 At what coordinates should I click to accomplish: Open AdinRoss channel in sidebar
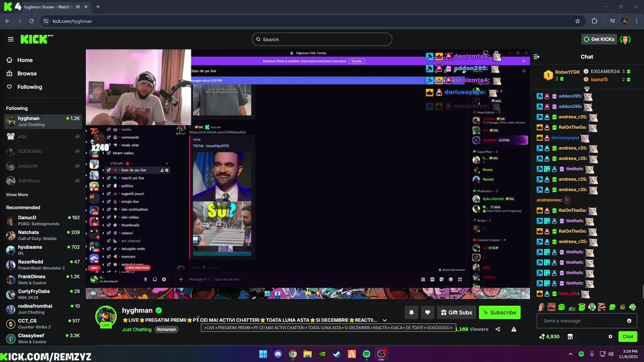point(43,180)
